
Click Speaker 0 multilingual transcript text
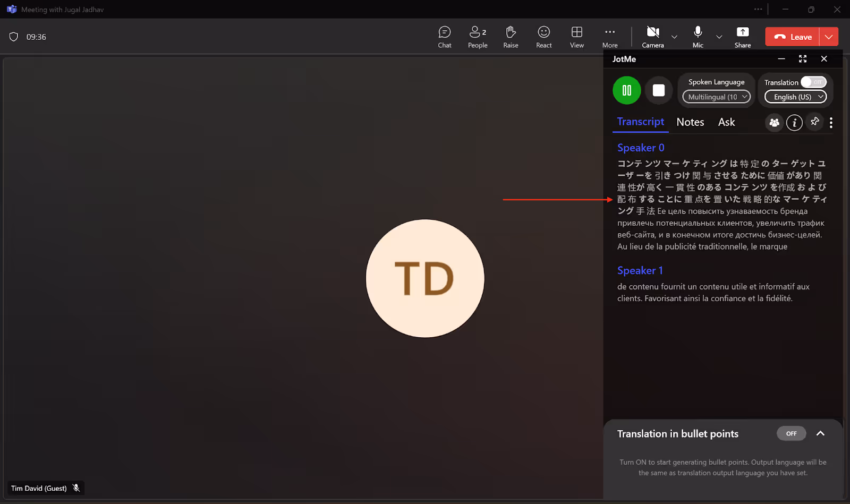tap(721, 205)
